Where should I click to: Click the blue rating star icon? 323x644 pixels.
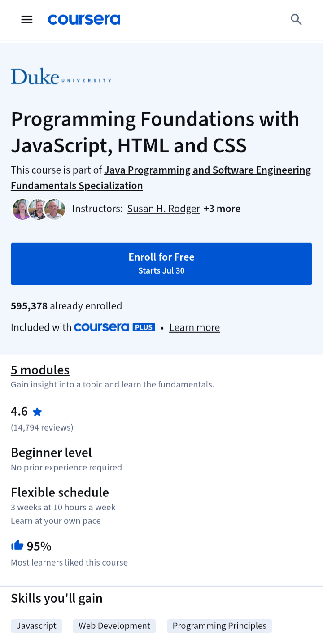pyautogui.click(x=37, y=412)
